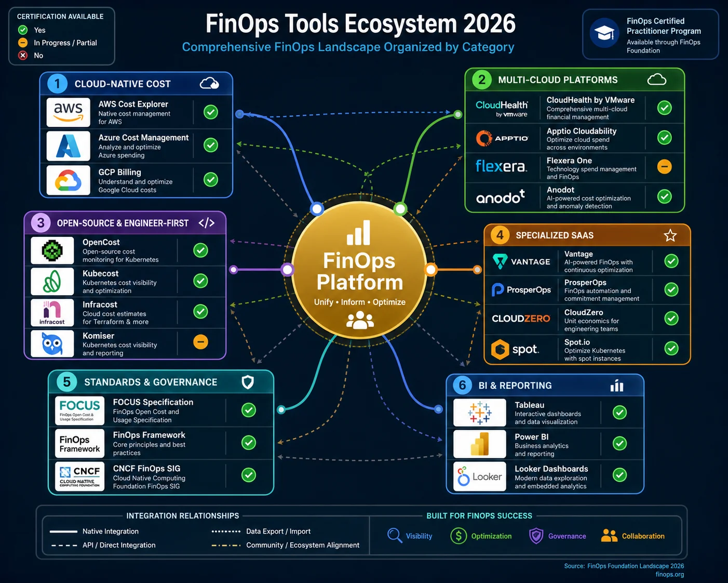Click the CLOUD-NATIVE COST section header
Viewport: 728px width, 583px height.
point(136,84)
